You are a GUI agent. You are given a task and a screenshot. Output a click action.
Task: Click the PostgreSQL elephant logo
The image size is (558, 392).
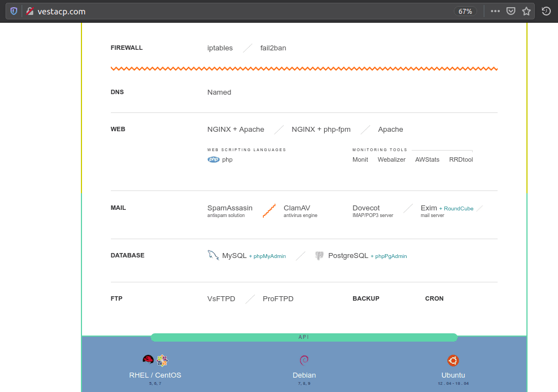[319, 255]
